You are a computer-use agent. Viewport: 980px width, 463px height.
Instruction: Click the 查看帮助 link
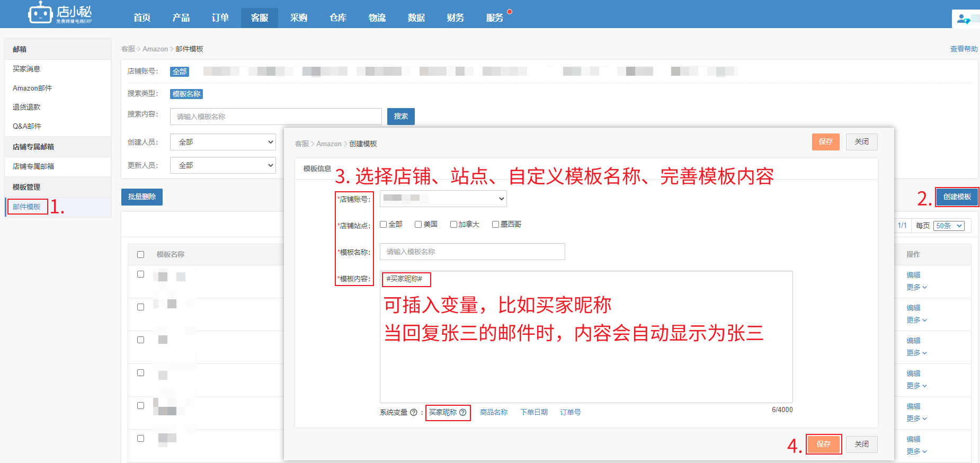(x=964, y=49)
